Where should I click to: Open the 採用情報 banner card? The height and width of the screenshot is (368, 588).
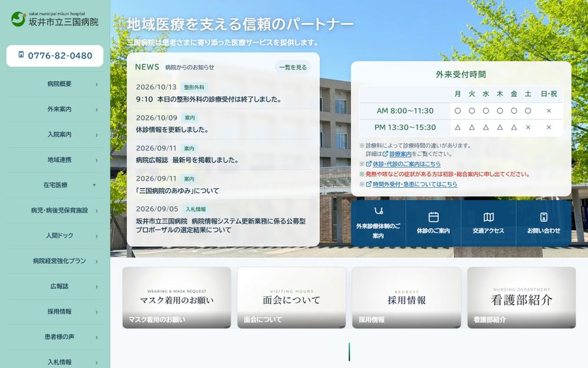406,298
